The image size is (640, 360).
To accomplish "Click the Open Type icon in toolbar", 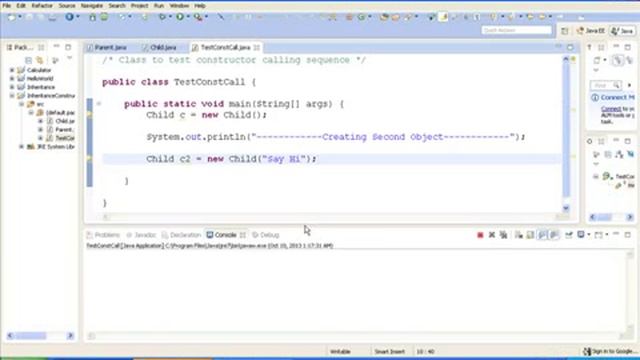I will point(384,17).
